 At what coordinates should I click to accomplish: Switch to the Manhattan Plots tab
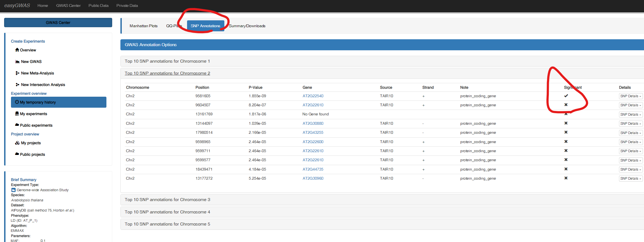(143, 26)
